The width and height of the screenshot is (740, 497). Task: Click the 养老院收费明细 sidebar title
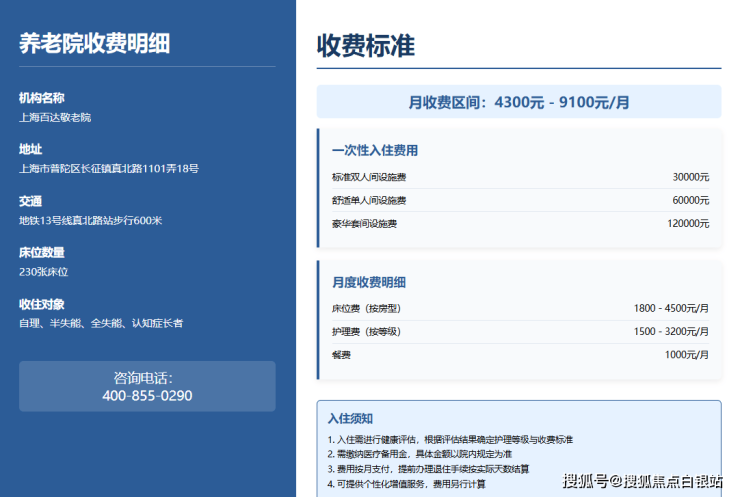pyautogui.click(x=94, y=43)
